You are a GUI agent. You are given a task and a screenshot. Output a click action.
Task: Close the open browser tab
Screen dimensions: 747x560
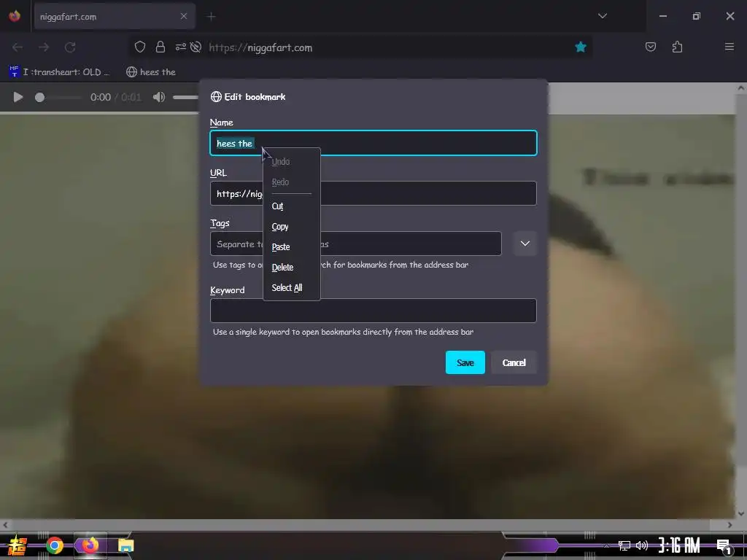pos(184,16)
